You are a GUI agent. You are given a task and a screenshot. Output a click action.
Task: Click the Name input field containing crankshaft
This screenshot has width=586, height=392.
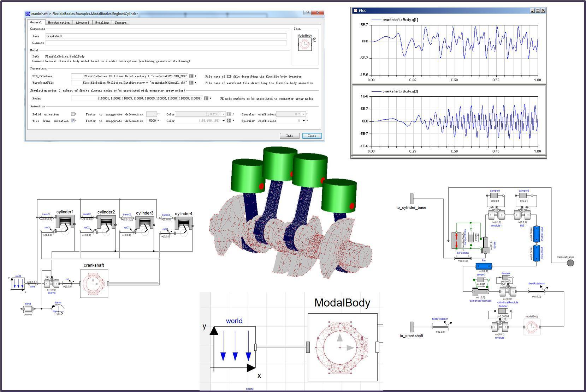point(166,36)
